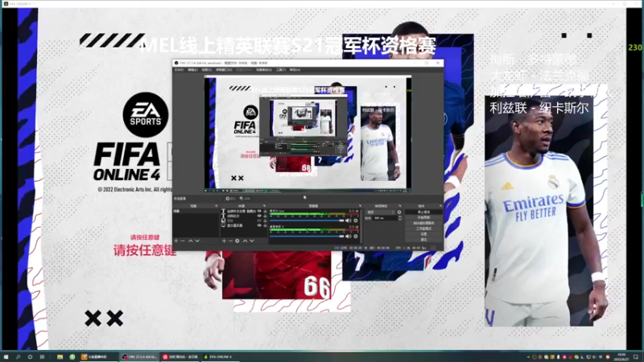Enable Studio Mode in Controls
The height and width of the screenshot is (362, 644).
[x=423, y=228]
